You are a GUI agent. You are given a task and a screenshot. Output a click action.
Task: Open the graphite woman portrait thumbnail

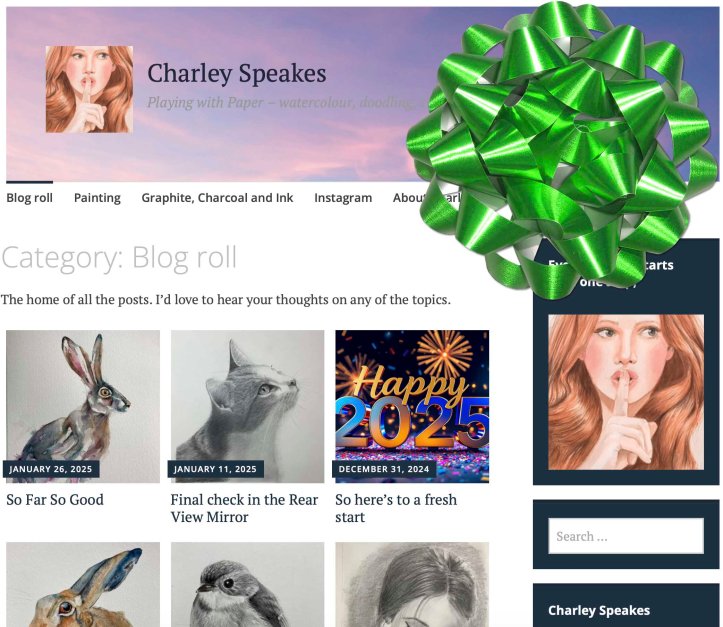point(412,585)
